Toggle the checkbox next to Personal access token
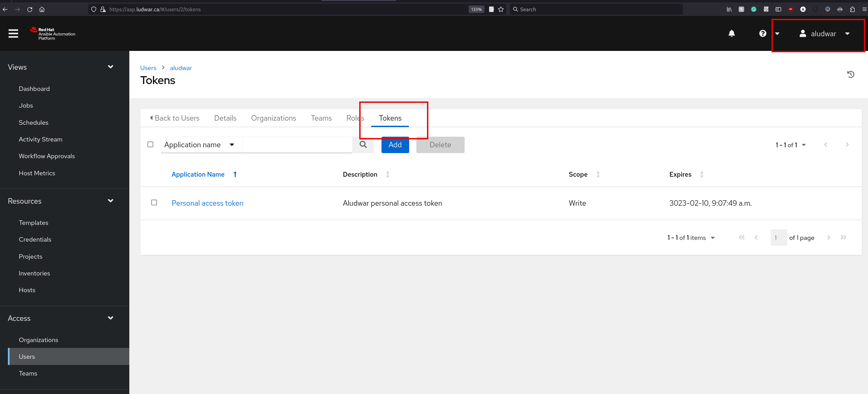The width and height of the screenshot is (868, 394). [154, 203]
